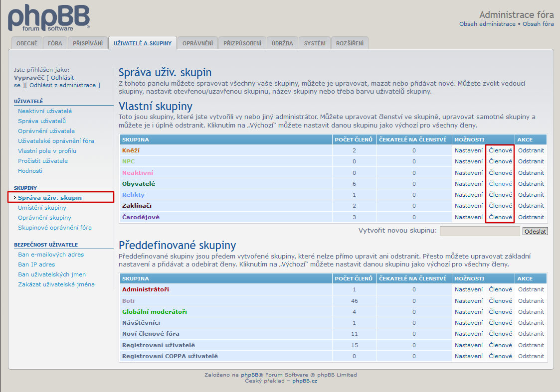Open the SYSTÉM tab
This screenshot has width=560, height=392.
tap(315, 43)
